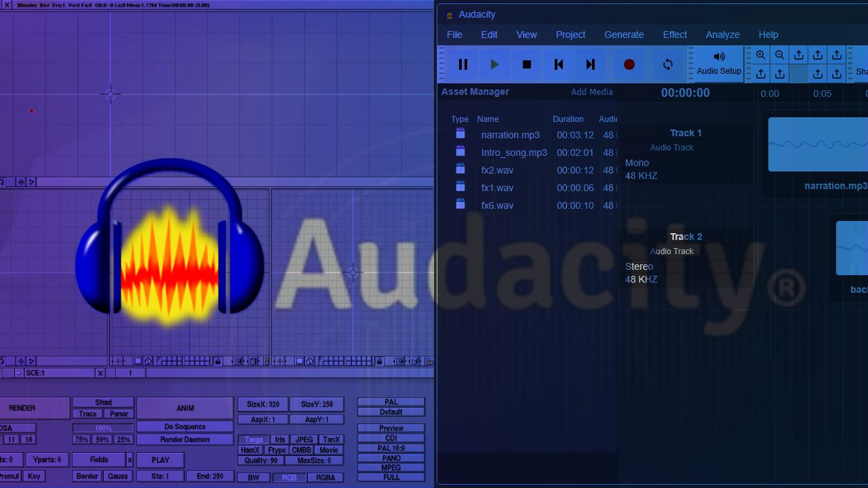The height and width of the screenshot is (488, 868).
Task: Apply the MPEG render preset
Action: pyautogui.click(x=391, y=468)
